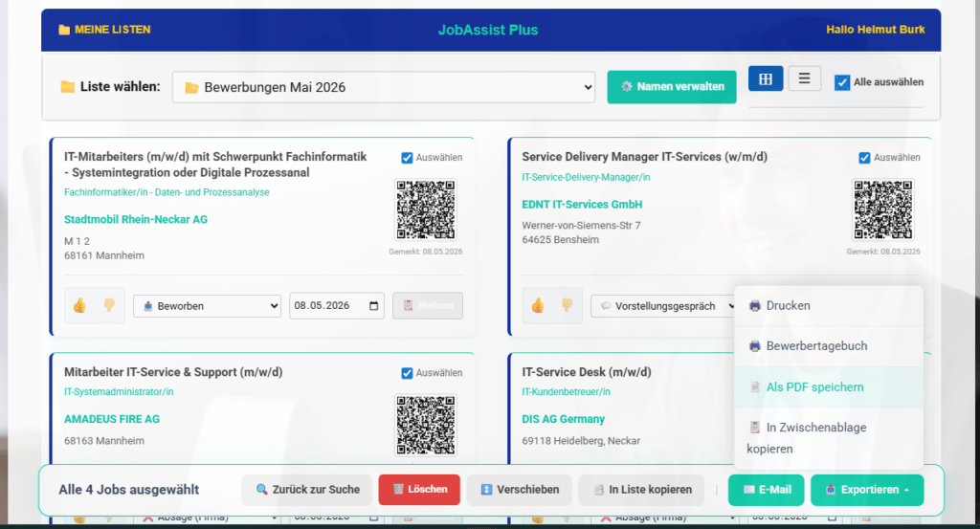Open the Beworben status dropdown
The height and width of the screenshot is (529, 980).
tap(207, 306)
